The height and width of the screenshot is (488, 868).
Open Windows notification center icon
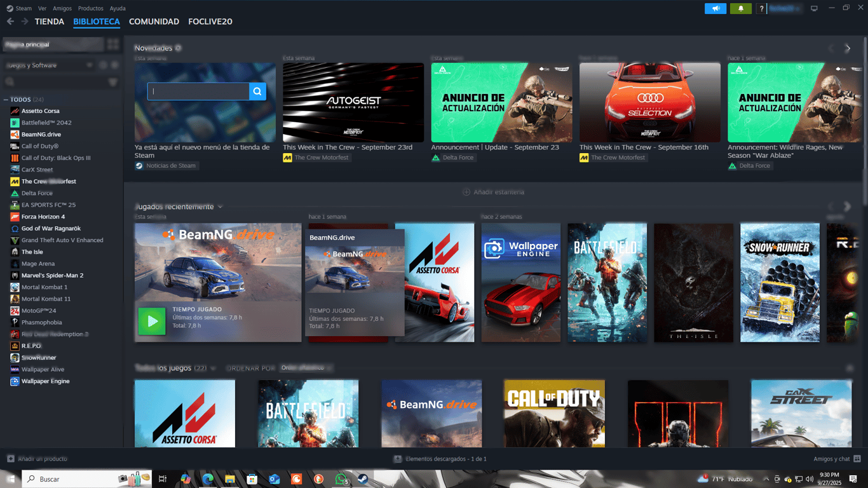[853, 478]
